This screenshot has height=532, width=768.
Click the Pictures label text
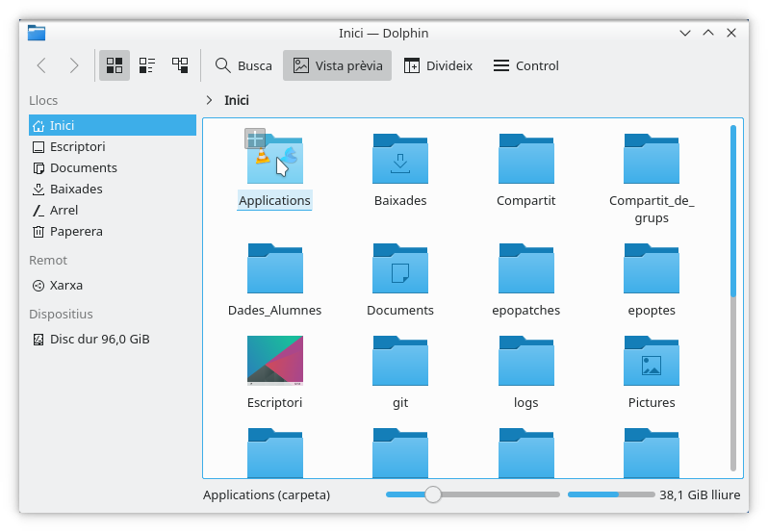click(652, 402)
